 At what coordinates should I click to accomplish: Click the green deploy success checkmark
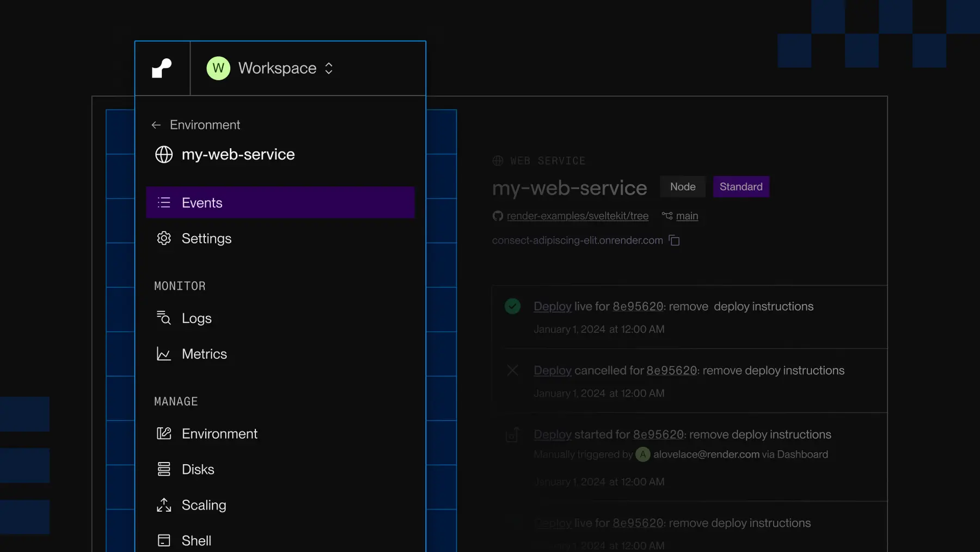coord(512,306)
